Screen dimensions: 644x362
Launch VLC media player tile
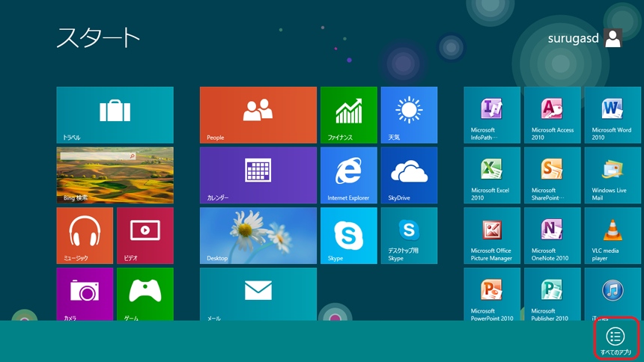[613, 236]
